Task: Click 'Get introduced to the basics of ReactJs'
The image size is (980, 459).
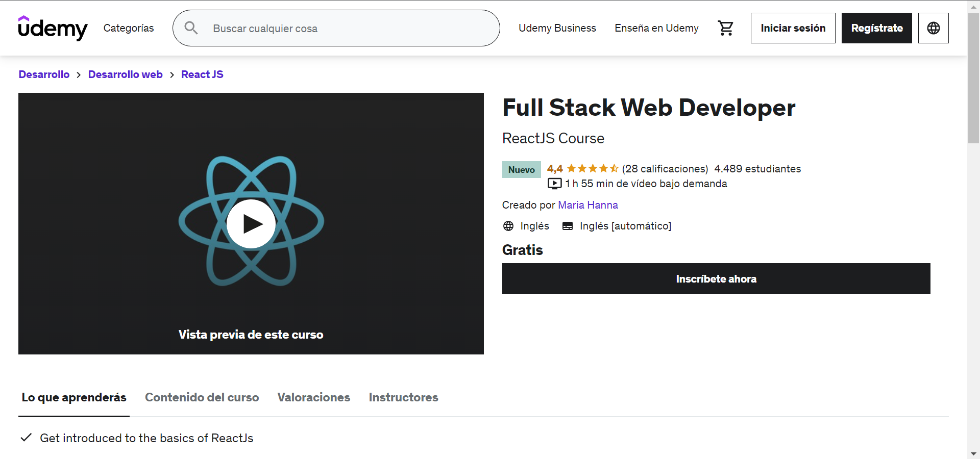Action: pos(146,438)
